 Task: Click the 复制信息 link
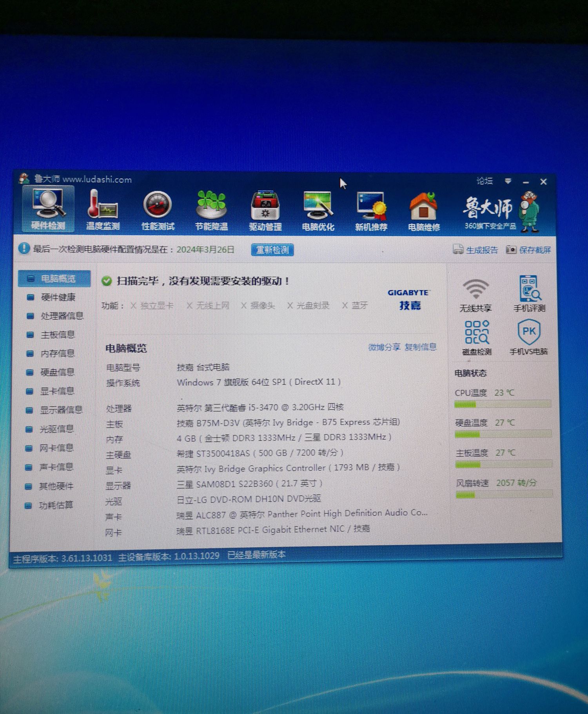point(421,347)
